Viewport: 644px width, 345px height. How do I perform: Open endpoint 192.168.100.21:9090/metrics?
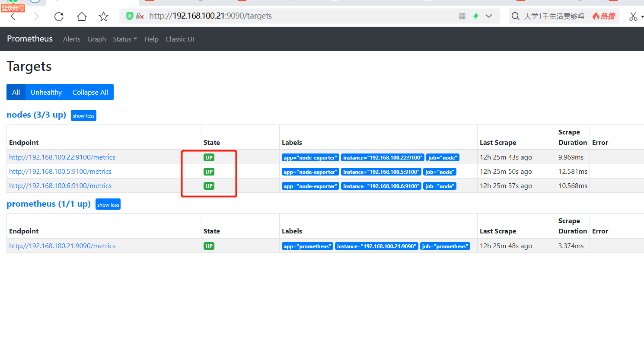(x=62, y=246)
